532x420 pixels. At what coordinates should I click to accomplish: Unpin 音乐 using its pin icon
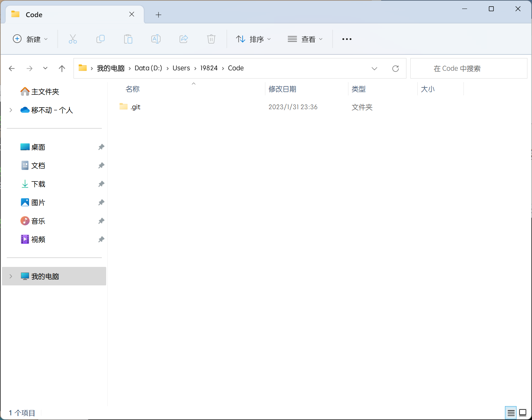tap(101, 221)
